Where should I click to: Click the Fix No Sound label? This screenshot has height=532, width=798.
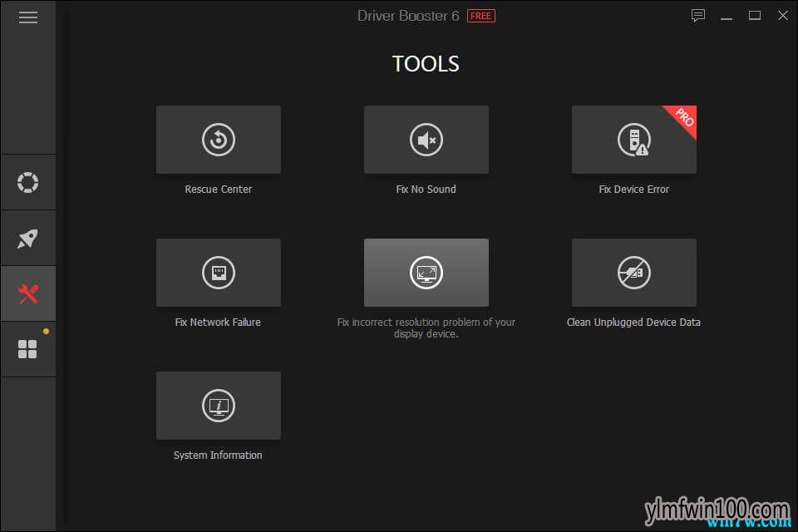coord(426,189)
